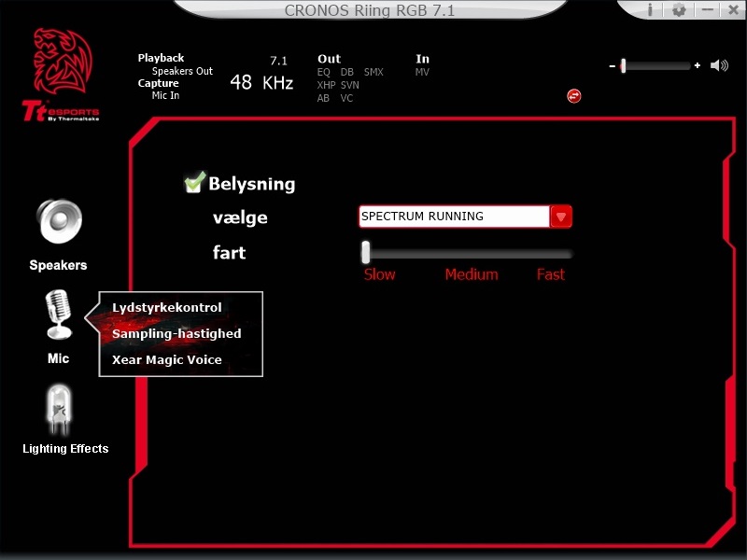Open the Mic section icon
Viewport: 747px width, 560px height.
pos(59,315)
